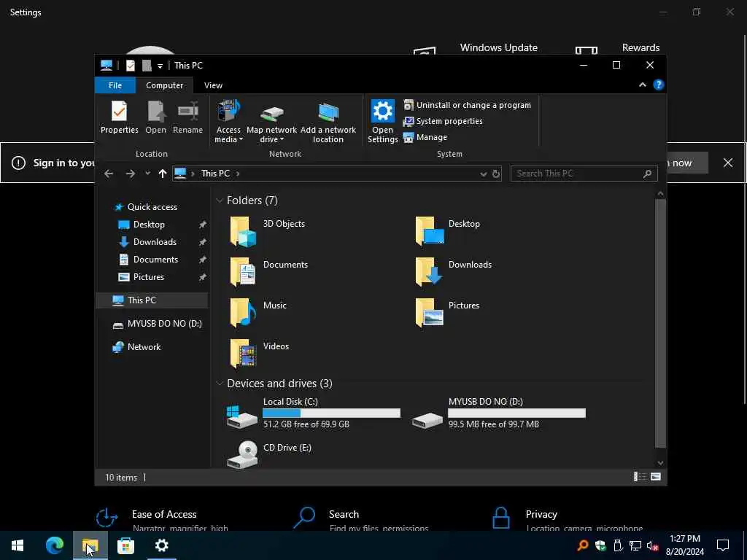Select the Videos folder icon
This screenshot has height=560, width=747.
pos(243,354)
